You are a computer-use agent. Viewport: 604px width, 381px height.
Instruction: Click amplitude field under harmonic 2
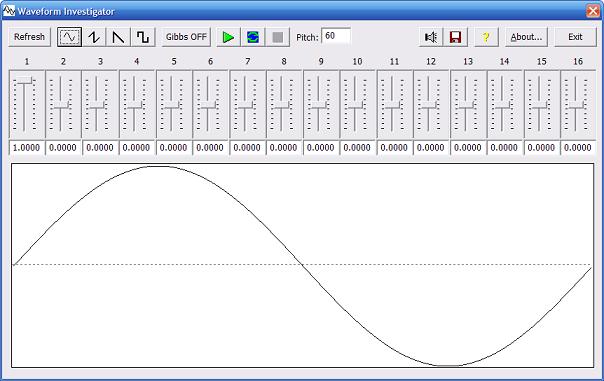coord(63,148)
